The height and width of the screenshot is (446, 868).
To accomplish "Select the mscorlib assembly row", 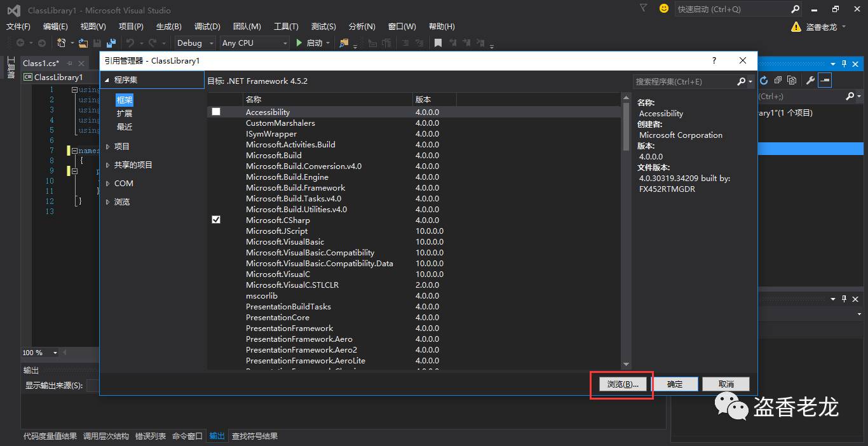I will (414, 295).
